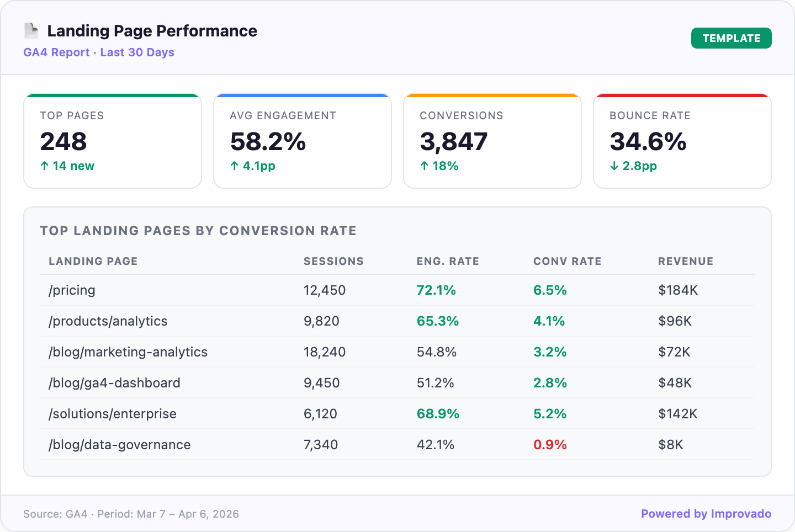Click the upward arrow on Top Pages card

[x=45, y=166]
